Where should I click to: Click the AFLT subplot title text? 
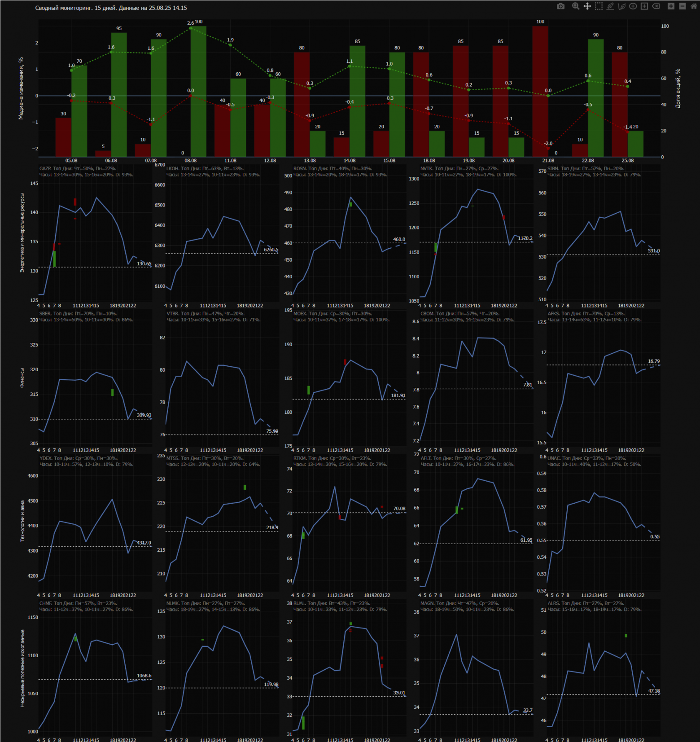[467, 461]
